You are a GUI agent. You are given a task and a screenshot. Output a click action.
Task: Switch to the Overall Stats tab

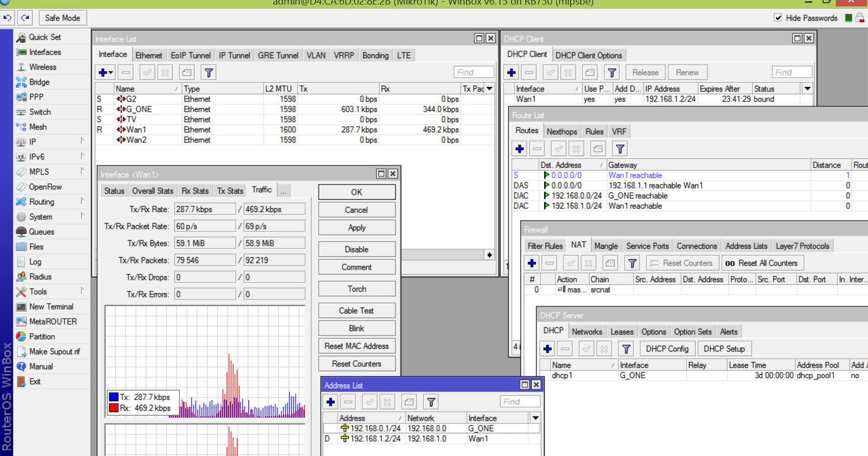[x=153, y=191]
